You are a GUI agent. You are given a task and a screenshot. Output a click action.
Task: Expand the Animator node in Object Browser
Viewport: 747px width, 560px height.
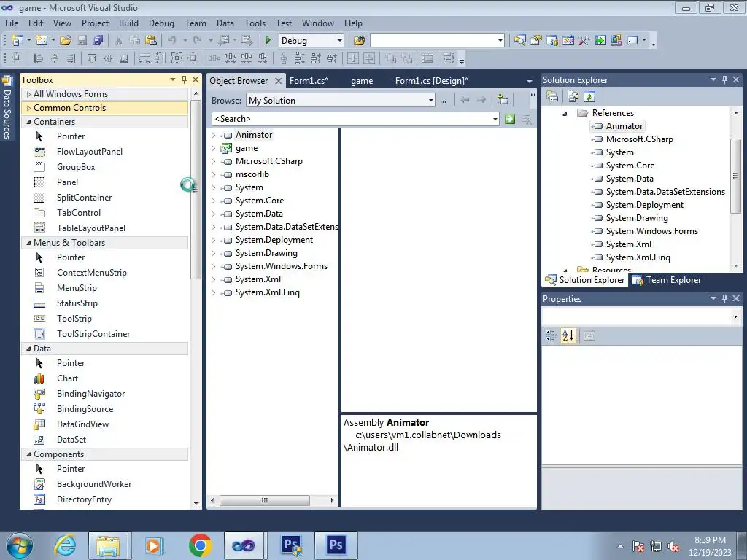[x=214, y=135]
